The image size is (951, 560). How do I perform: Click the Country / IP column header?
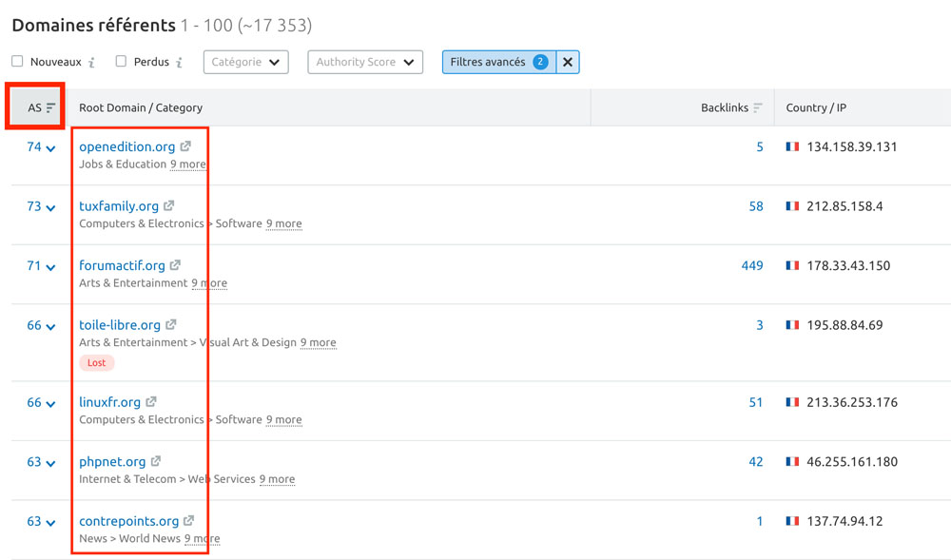[x=816, y=107]
